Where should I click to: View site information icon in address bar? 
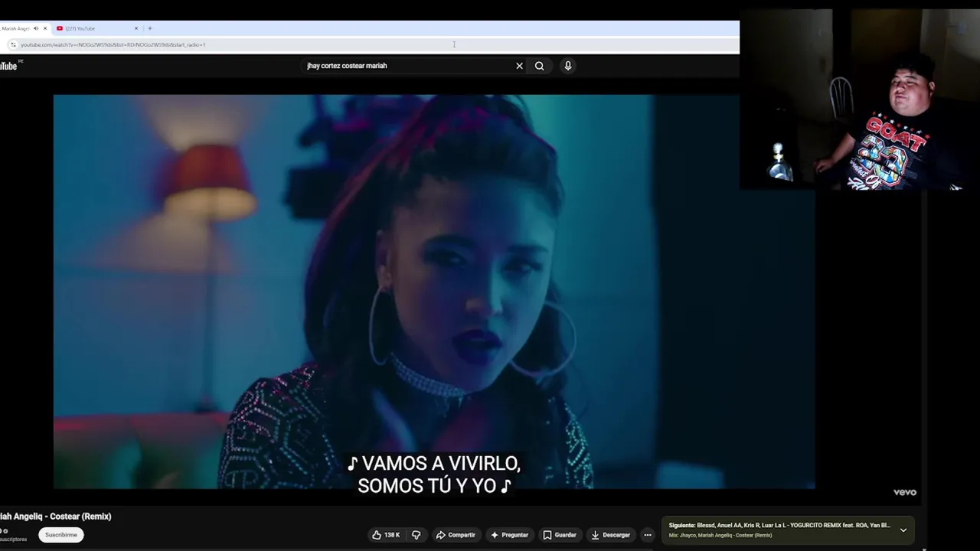[13, 44]
